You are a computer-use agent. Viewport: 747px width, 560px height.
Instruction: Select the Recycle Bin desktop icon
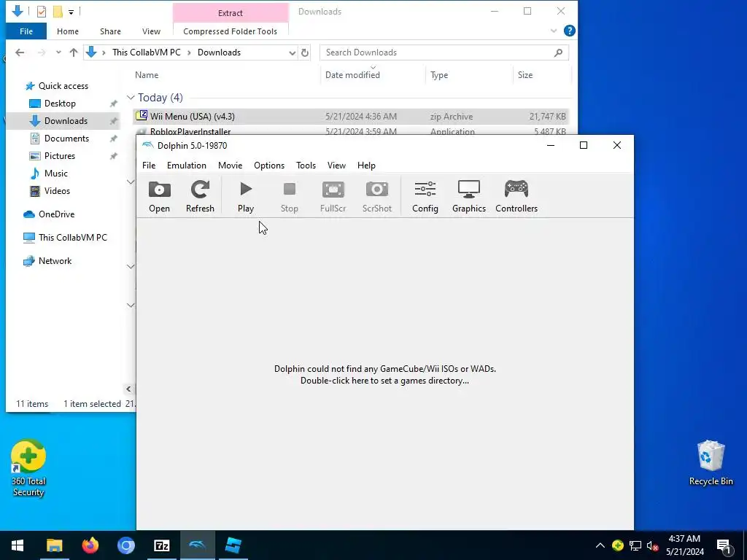click(711, 463)
